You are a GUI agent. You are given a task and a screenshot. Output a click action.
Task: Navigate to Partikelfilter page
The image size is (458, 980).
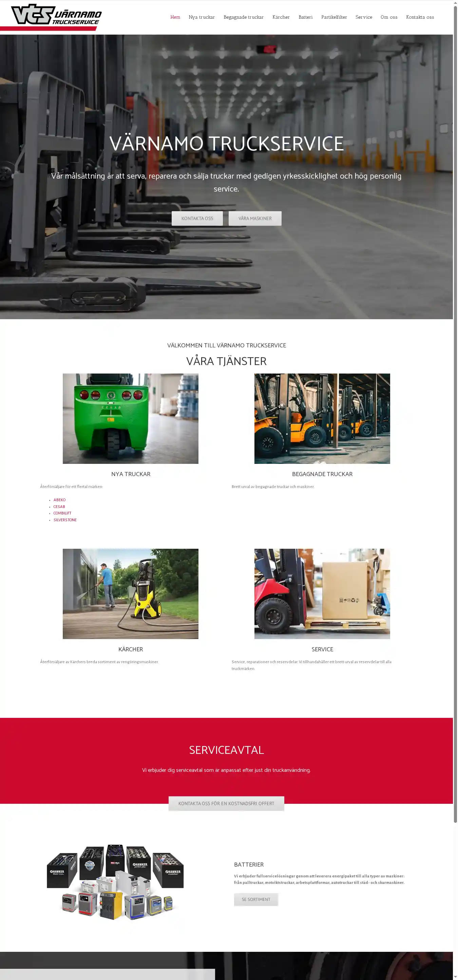click(x=334, y=17)
